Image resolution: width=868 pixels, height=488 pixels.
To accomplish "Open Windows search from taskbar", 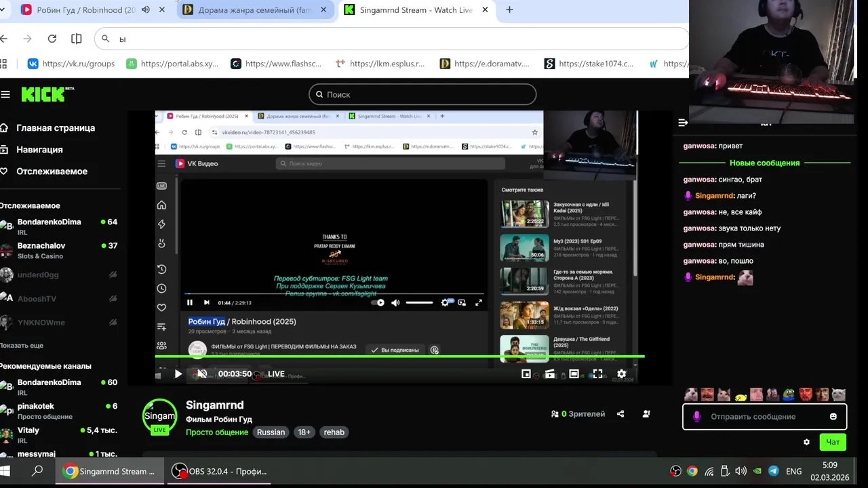I will (x=37, y=471).
